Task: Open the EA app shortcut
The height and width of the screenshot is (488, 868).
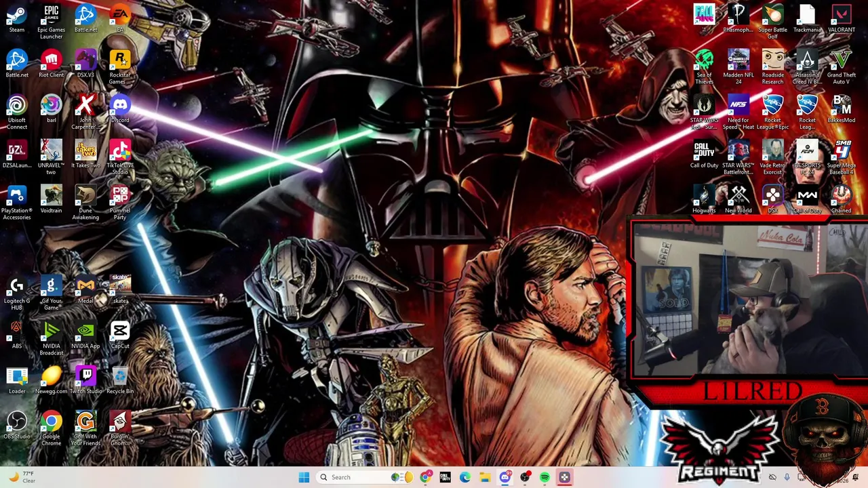Action: (120, 19)
